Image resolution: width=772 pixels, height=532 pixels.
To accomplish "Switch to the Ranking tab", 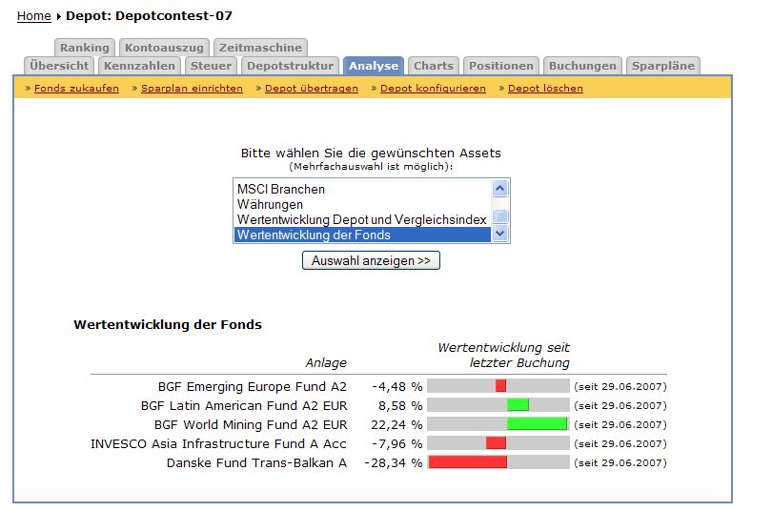I will pyautogui.click(x=85, y=48).
